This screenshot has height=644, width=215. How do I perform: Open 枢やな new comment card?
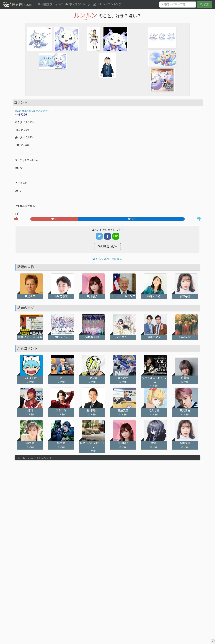(x=61, y=435)
